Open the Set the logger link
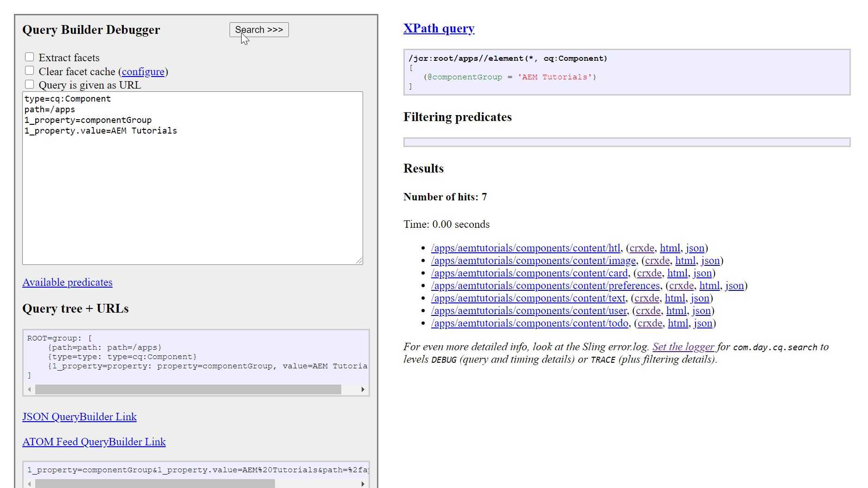This screenshot has width=868, height=488. (x=683, y=346)
